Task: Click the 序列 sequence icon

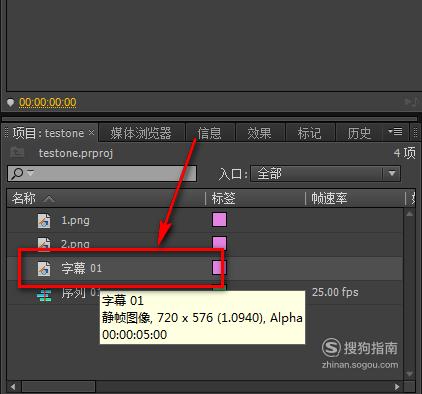Action: click(x=44, y=295)
